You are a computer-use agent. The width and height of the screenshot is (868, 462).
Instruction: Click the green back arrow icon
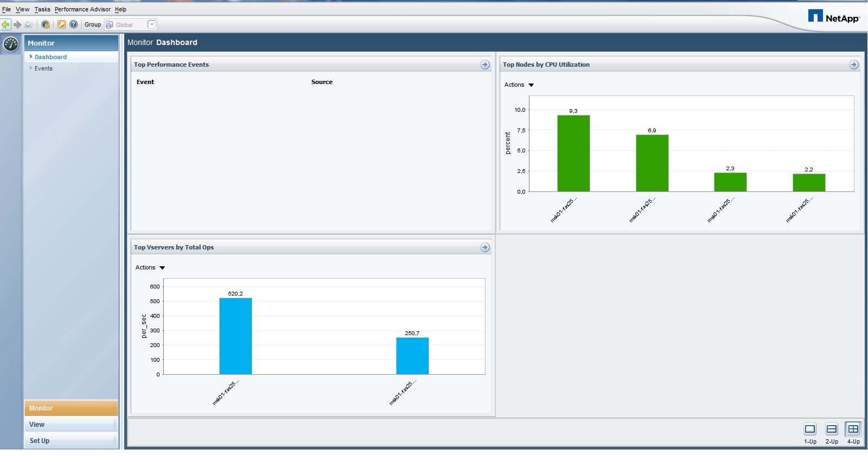pos(5,24)
